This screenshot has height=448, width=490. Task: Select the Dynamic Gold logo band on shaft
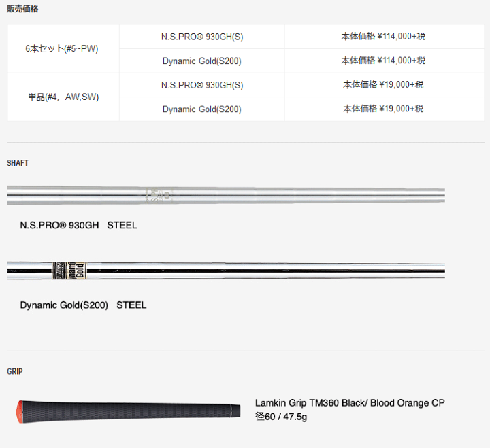(x=69, y=271)
